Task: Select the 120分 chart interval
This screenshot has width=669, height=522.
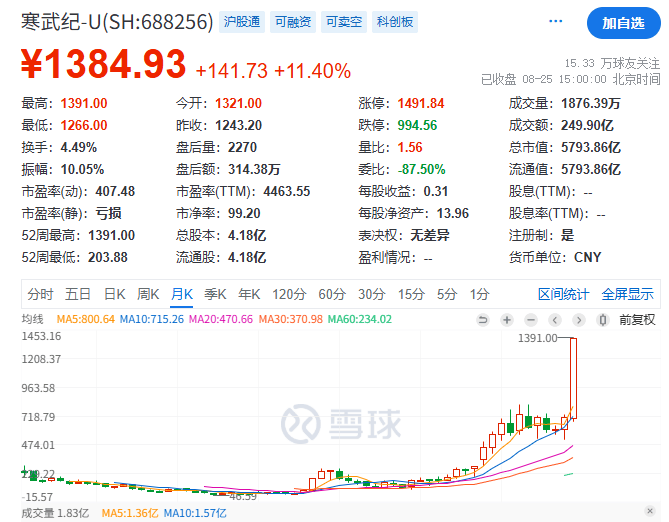Action: pos(289,294)
